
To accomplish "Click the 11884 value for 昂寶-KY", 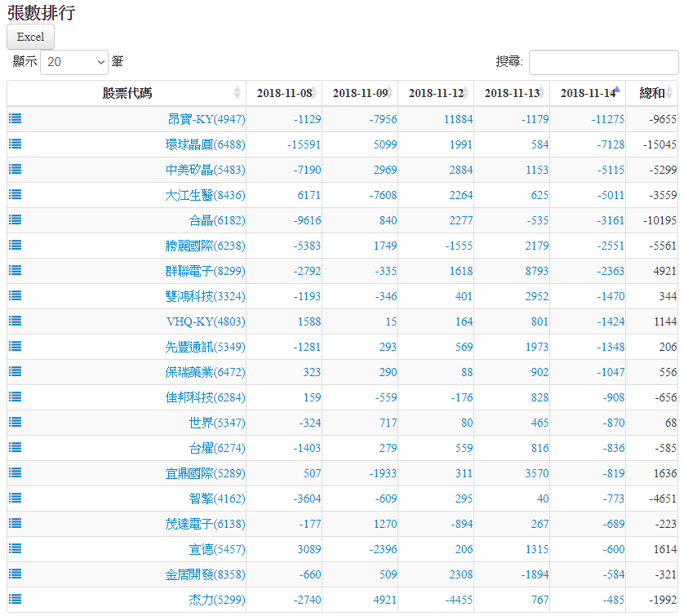I will [x=458, y=119].
